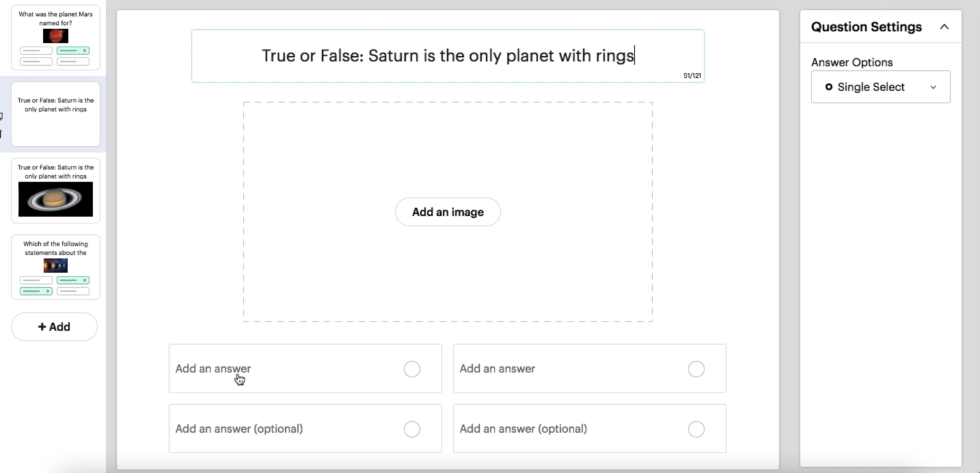Open the Single Select answer options dropdown
The width and height of the screenshot is (980, 473).
pyautogui.click(x=880, y=87)
